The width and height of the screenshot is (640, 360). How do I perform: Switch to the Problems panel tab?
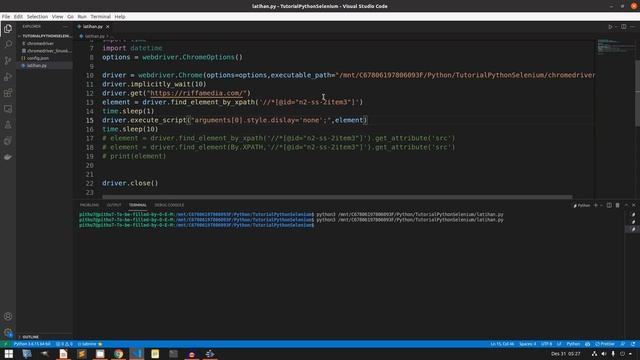[89, 205]
